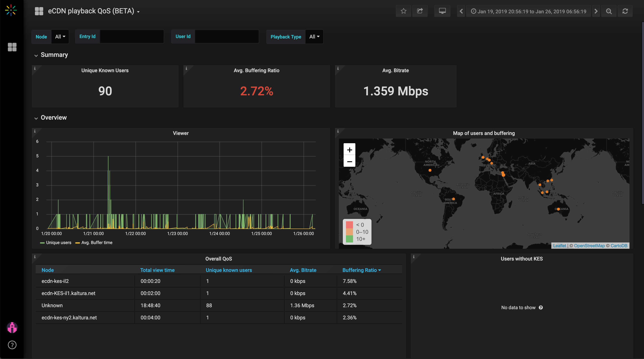The height and width of the screenshot is (359, 644).
Task: Zoom out time range with magnifier icon
Action: click(x=609, y=11)
